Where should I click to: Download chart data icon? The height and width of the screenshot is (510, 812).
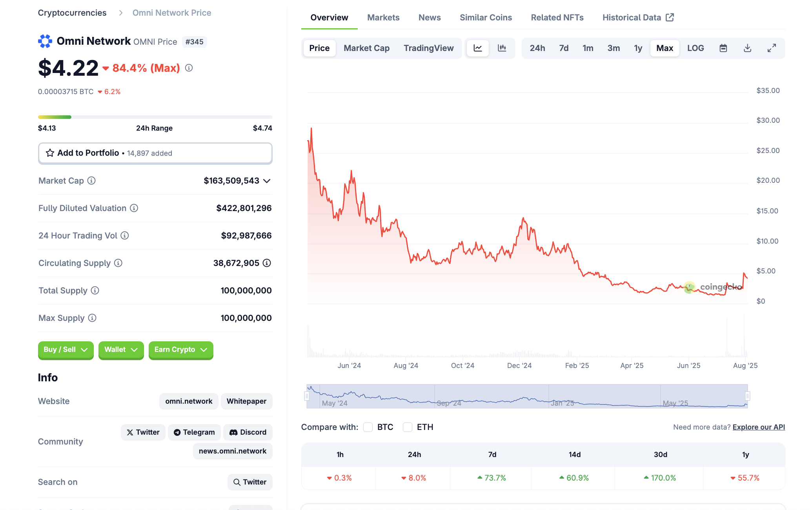tap(747, 48)
